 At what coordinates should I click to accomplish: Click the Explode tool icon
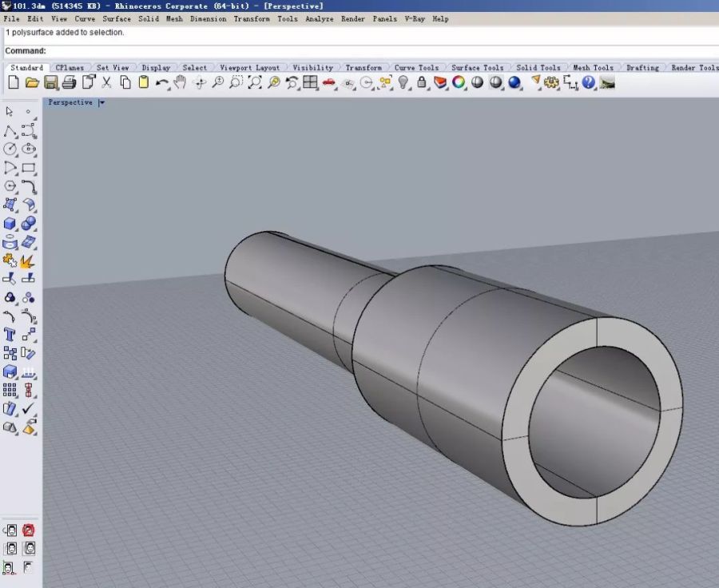pyautogui.click(x=28, y=260)
